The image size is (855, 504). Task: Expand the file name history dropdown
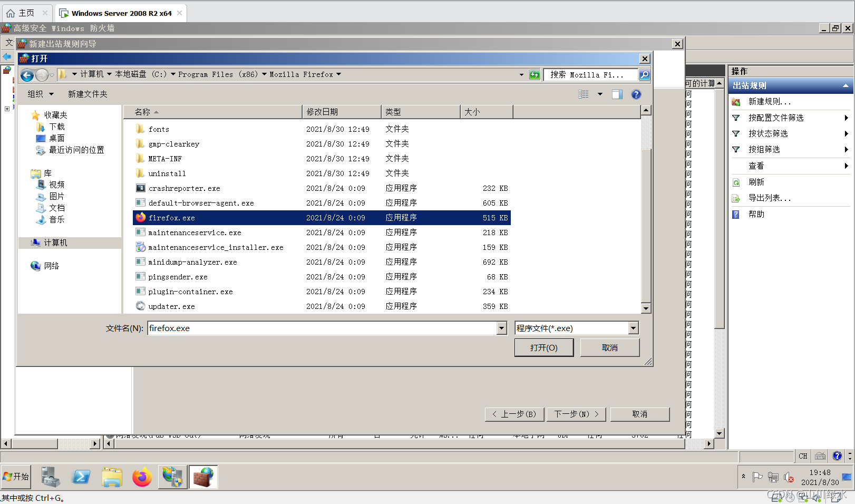[501, 328]
